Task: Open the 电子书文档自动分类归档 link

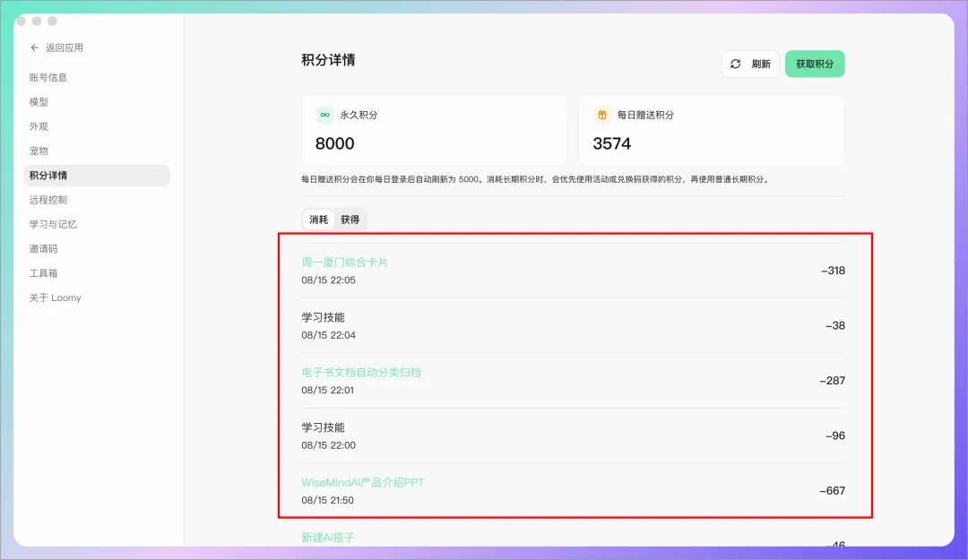Action: tap(361, 373)
